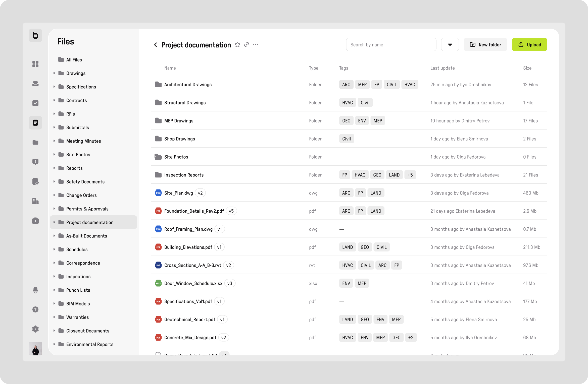Click +5 tags badge on Inspection Reports
Viewport: 588px width, 384px height.
(x=410, y=175)
